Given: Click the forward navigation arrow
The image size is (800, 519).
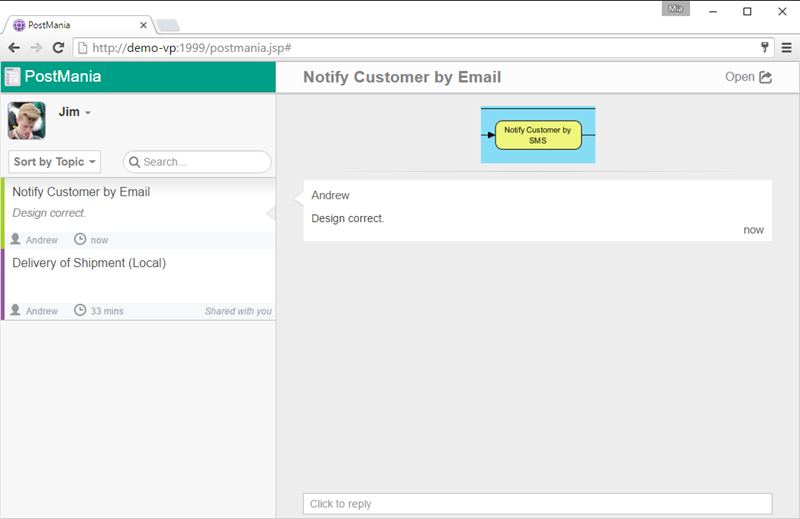Looking at the screenshot, I should pos(36,47).
